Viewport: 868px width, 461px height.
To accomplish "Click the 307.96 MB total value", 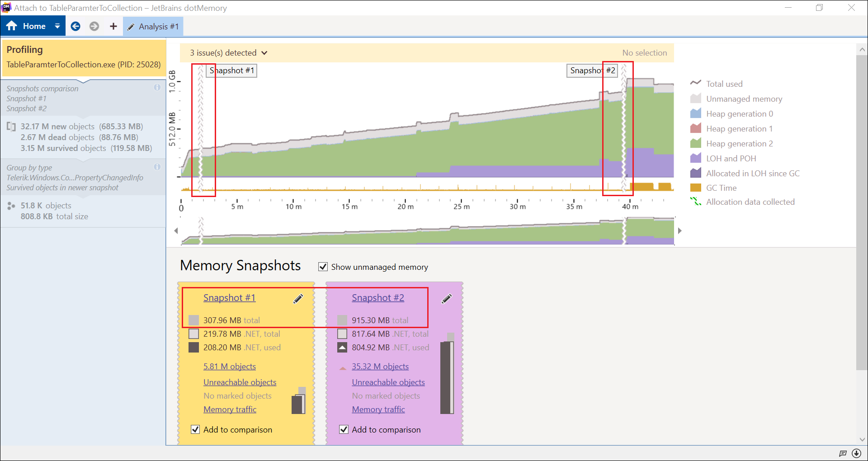I will point(231,320).
